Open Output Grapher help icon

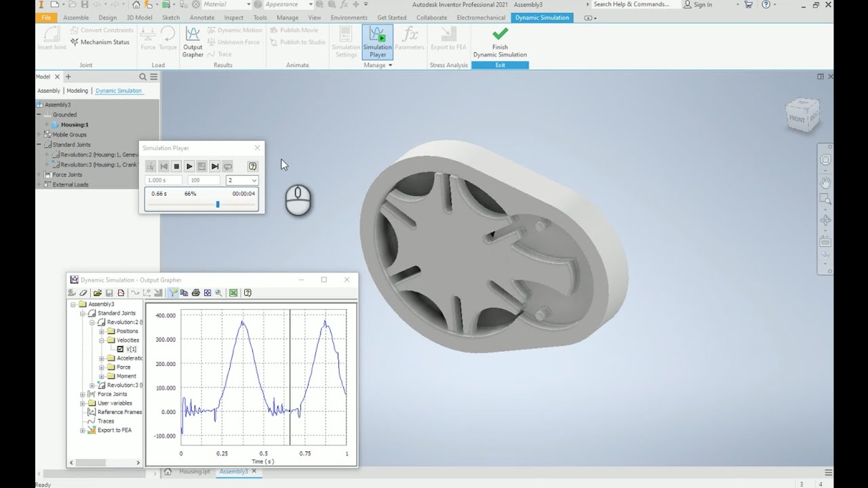[x=248, y=293]
